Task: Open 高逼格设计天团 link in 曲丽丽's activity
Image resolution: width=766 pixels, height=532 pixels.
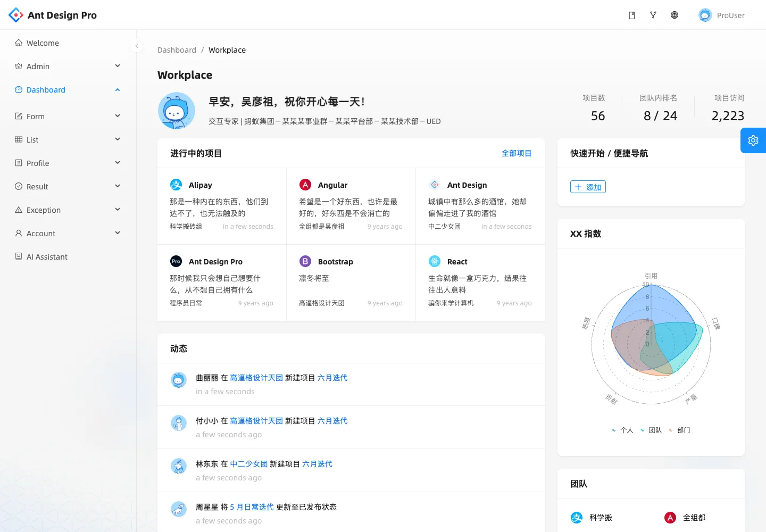Action: [x=256, y=378]
